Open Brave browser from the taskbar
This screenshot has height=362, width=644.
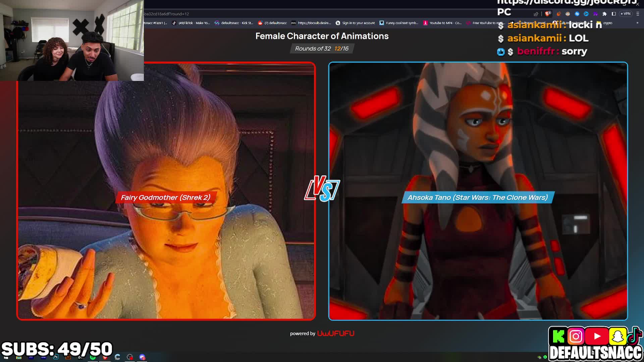(x=105, y=357)
